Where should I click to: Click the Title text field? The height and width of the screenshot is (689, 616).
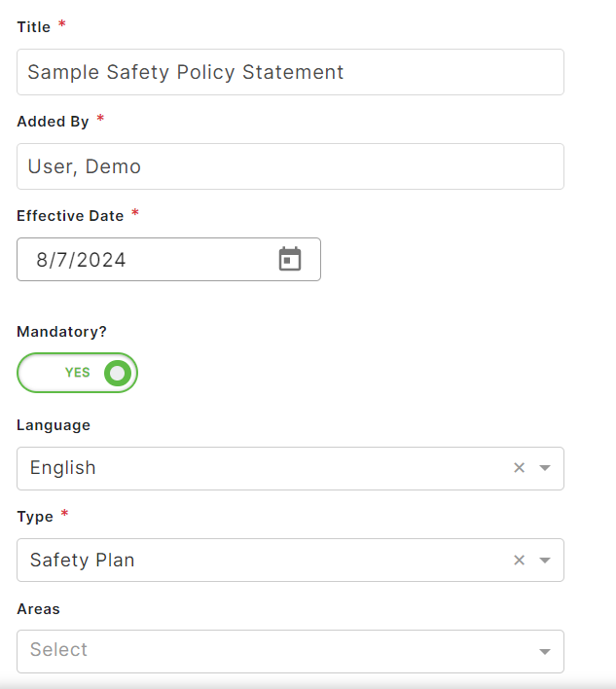(290, 72)
